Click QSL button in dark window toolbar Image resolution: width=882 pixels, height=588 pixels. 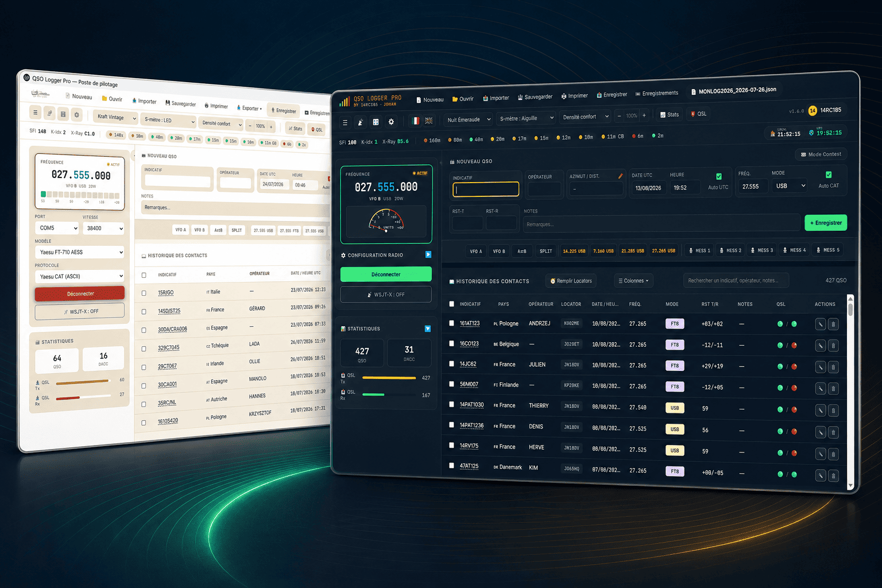coord(699,114)
